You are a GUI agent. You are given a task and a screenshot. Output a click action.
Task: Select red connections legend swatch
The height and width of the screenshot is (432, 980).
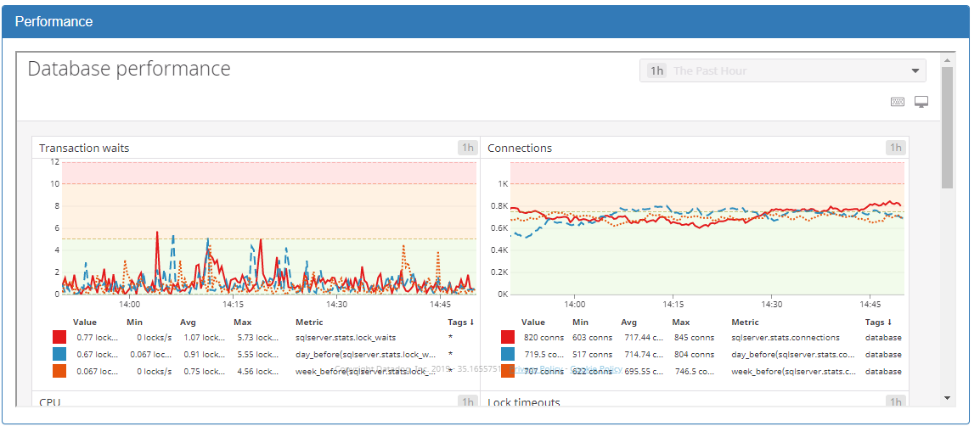click(508, 338)
